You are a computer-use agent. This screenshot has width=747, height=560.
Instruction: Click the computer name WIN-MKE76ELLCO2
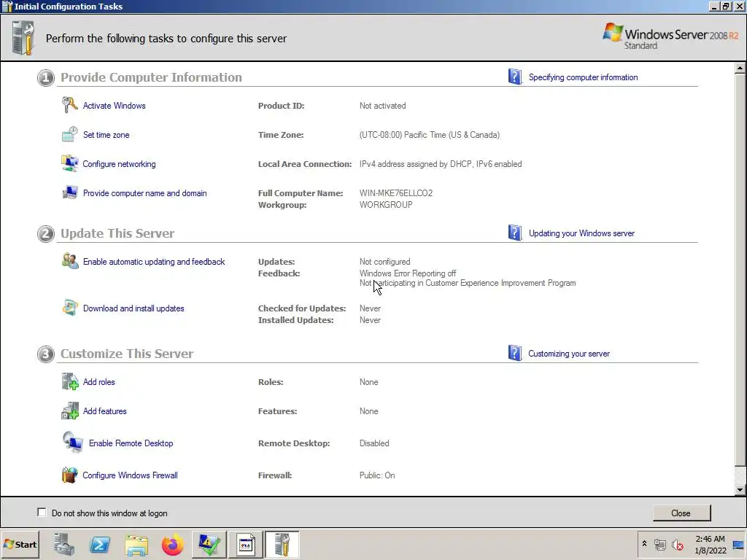pos(396,192)
